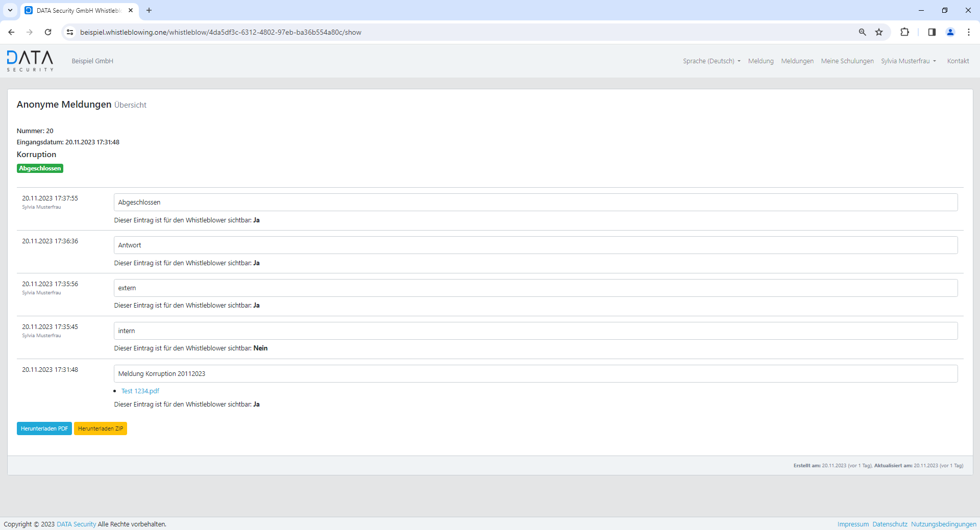This screenshot has width=980, height=530.
Task: Bookmark this page with the star icon
Action: pos(879,32)
